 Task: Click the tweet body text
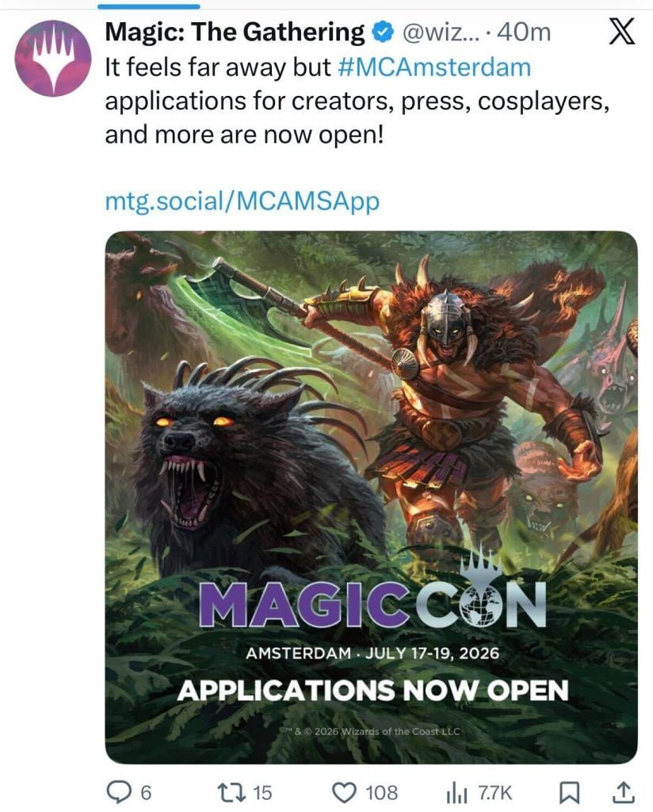point(357,101)
